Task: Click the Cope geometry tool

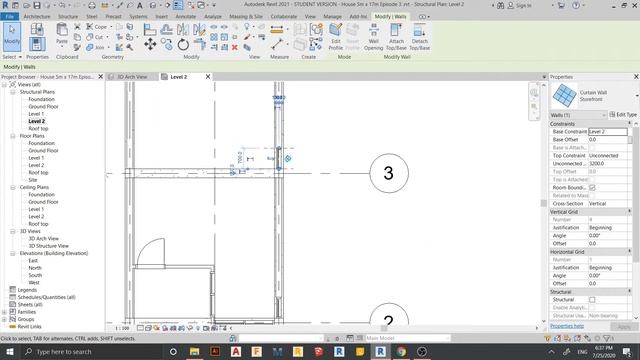Action: (97, 27)
